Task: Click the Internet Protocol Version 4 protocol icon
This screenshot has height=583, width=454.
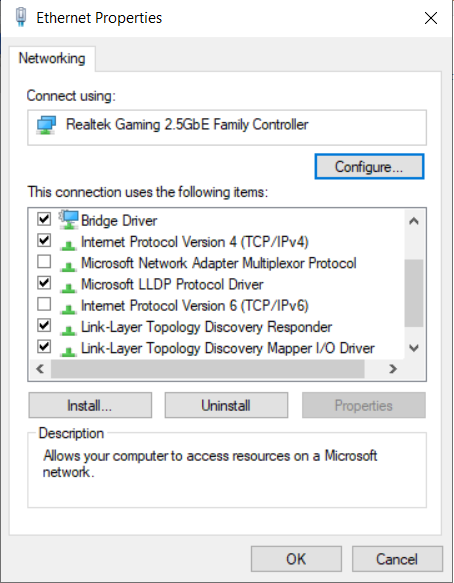Action: [68, 245]
